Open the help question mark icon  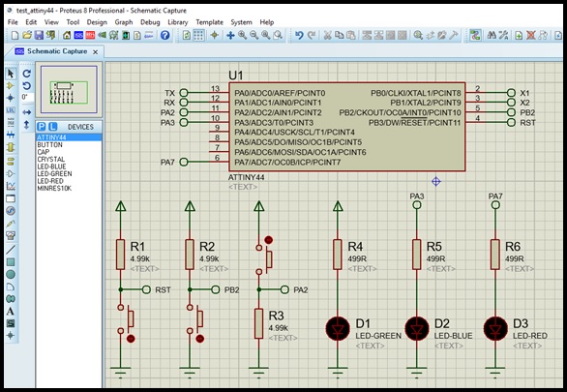tap(165, 35)
